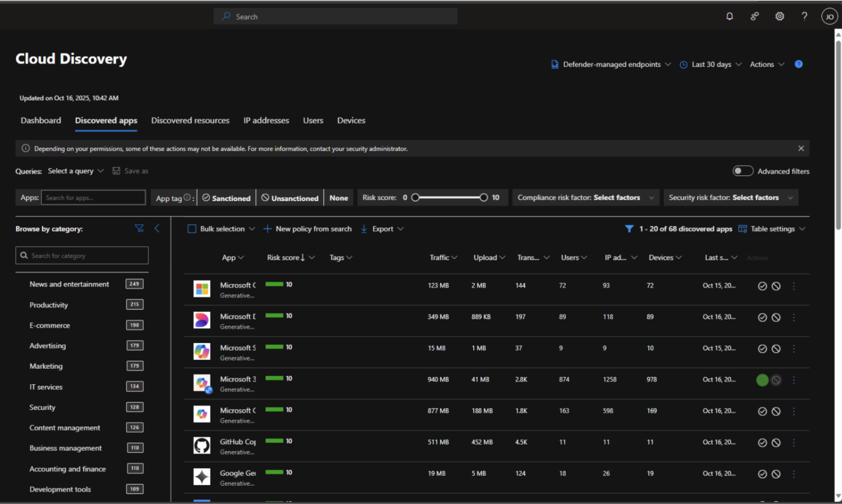
Task: Toggle Advanced filters switch
Action: pyautogui.click(x=743, y=171)
